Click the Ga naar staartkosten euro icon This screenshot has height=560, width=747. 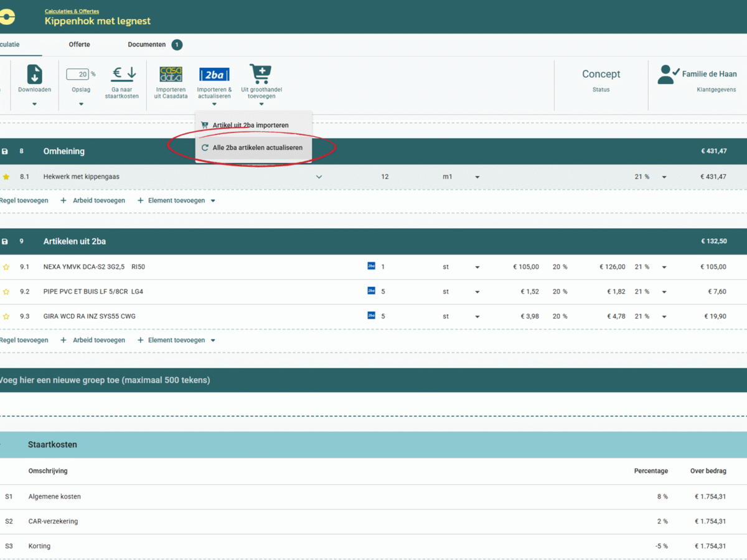click(123, 74)
